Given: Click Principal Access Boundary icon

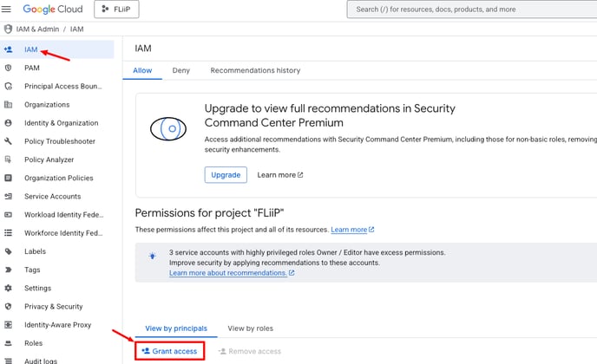Looking at the screenshot, I should 8,87.
